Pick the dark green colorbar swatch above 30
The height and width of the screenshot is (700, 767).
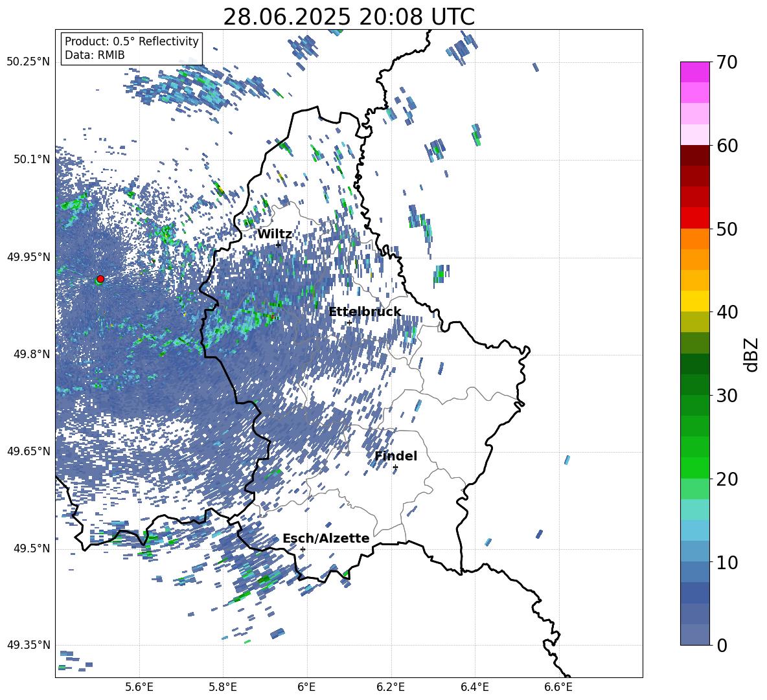pos(695,385)
